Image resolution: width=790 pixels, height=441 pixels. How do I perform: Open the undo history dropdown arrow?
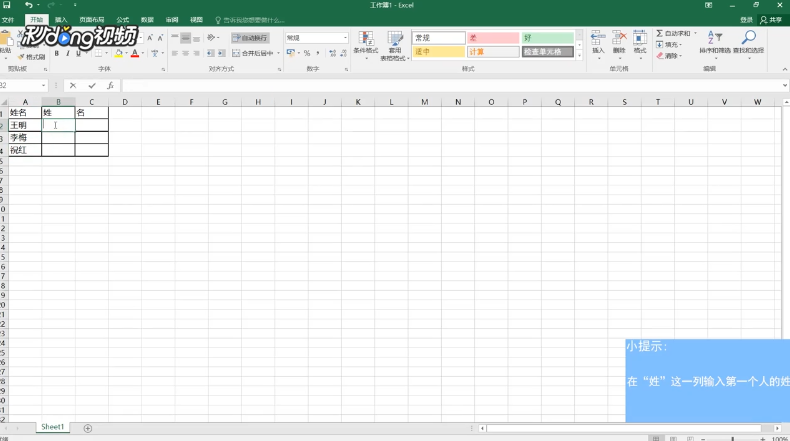point(38,5)
